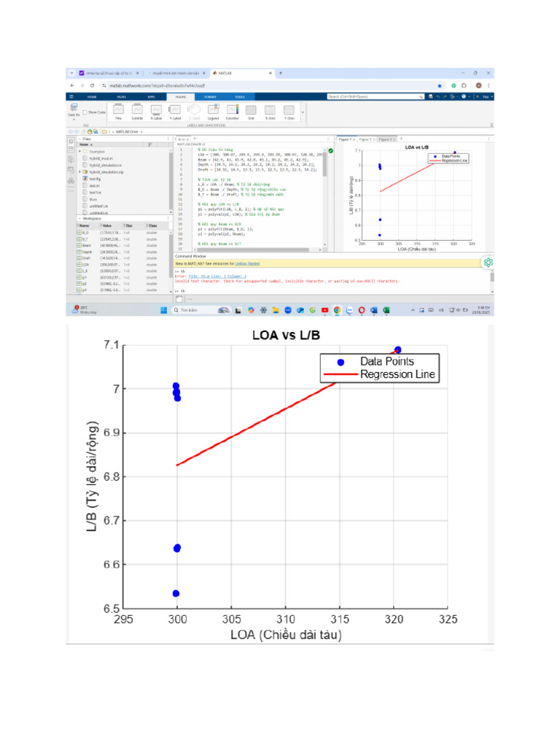Go back in the browser

tap(72, 86)
